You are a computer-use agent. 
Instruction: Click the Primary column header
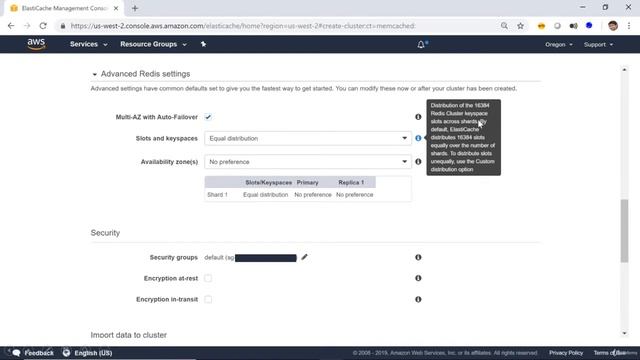[307, 182]
